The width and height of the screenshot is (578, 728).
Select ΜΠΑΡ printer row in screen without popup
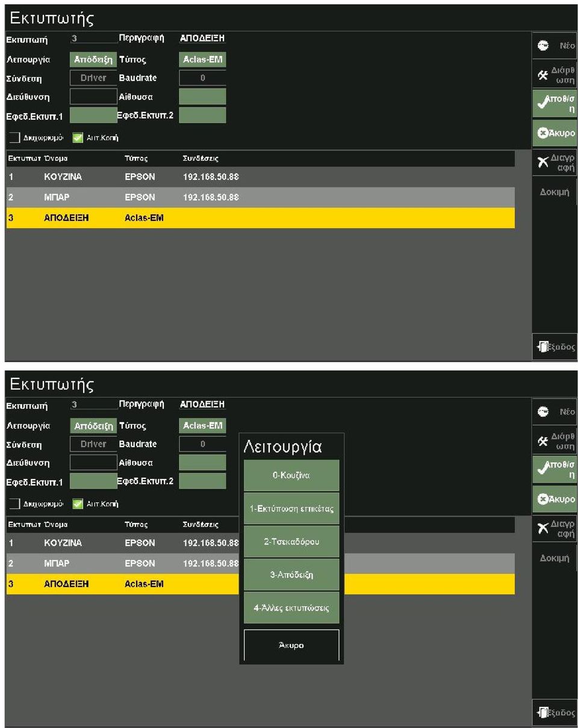[261, 197]
